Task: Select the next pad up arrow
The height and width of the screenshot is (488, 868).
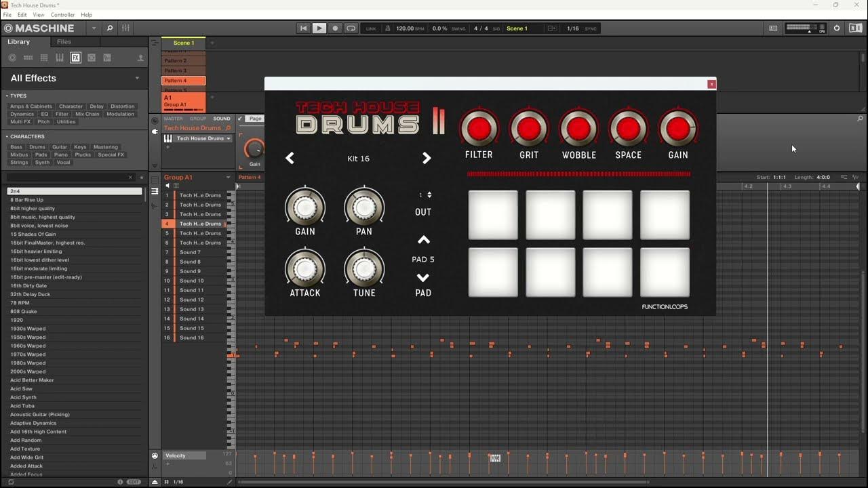Action: [423, 240]
